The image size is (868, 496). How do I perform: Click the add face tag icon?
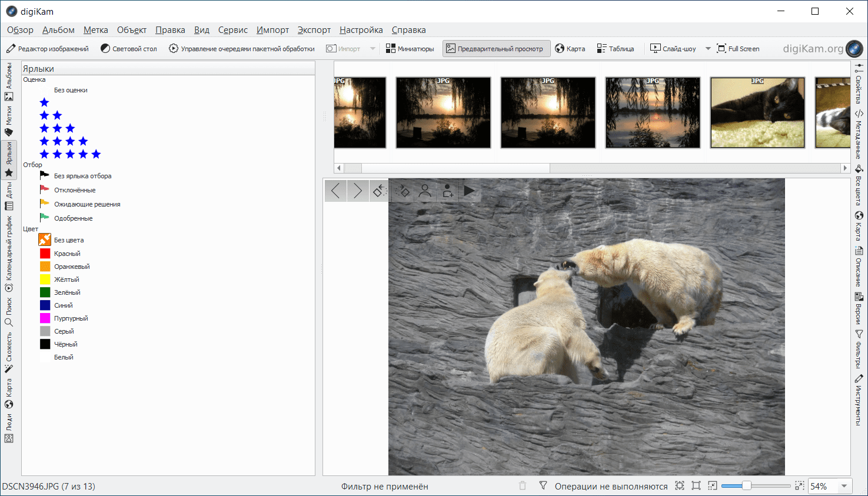click(x=447, y=191)
